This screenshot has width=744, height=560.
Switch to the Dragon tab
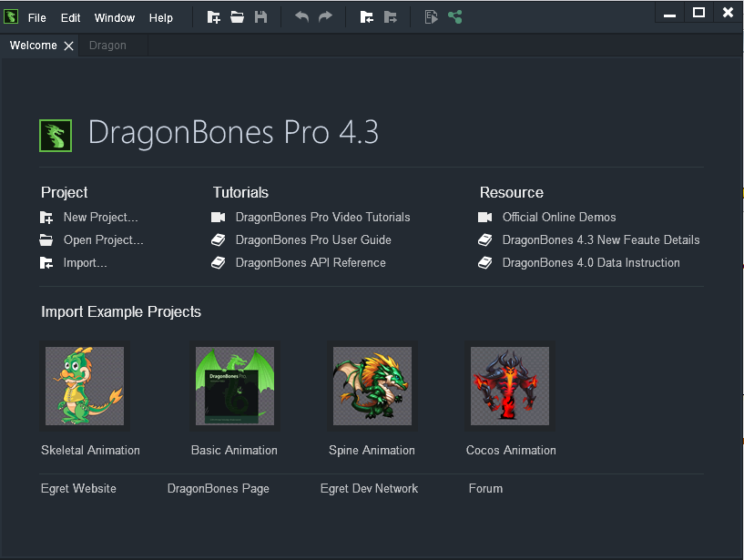107,46
